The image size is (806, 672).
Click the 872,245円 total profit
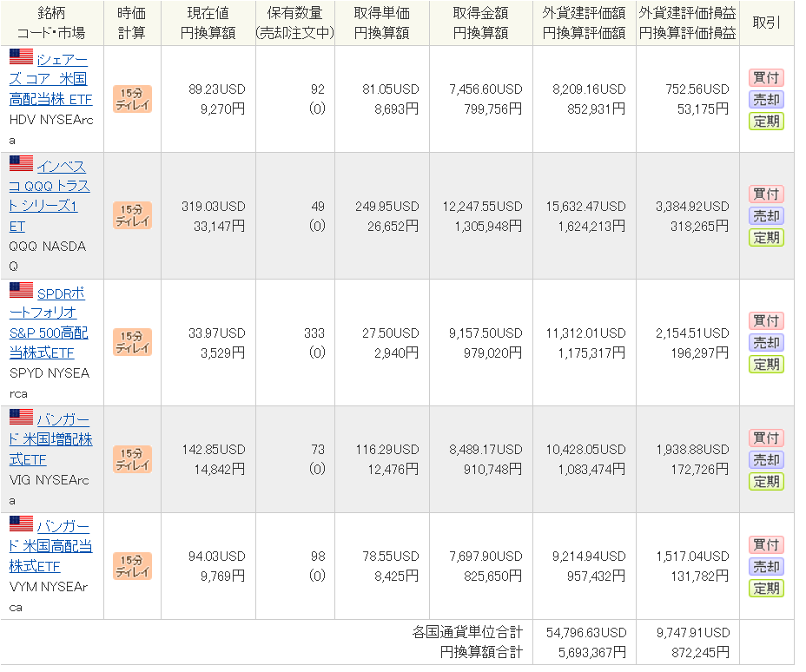701,653
